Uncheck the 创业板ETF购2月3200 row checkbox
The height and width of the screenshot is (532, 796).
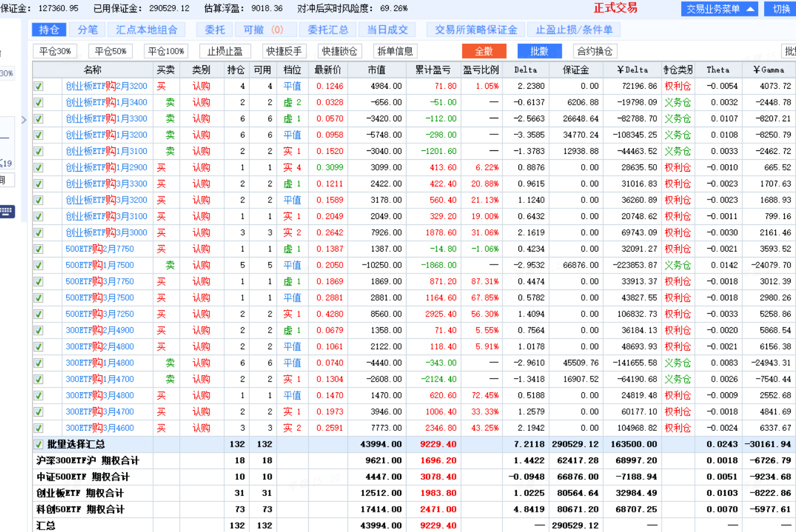click(x=38, y=86)
